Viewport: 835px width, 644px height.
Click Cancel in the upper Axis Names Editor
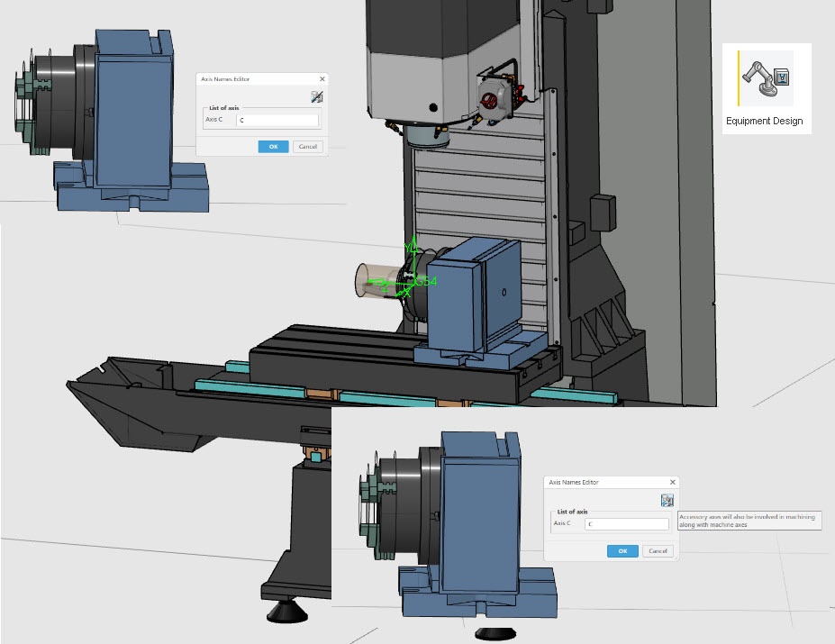[308, 147]
